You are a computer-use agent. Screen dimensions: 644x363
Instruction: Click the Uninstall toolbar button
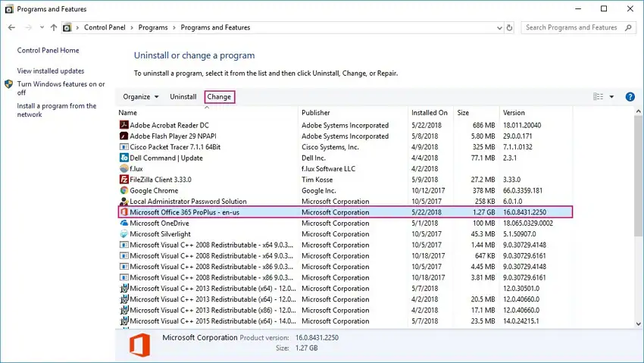click(183, 96)
